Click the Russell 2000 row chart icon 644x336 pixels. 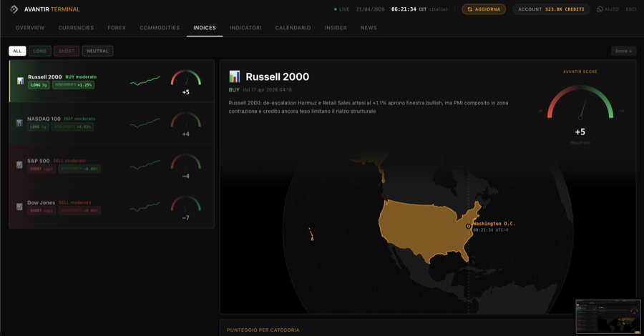[20, 81]
